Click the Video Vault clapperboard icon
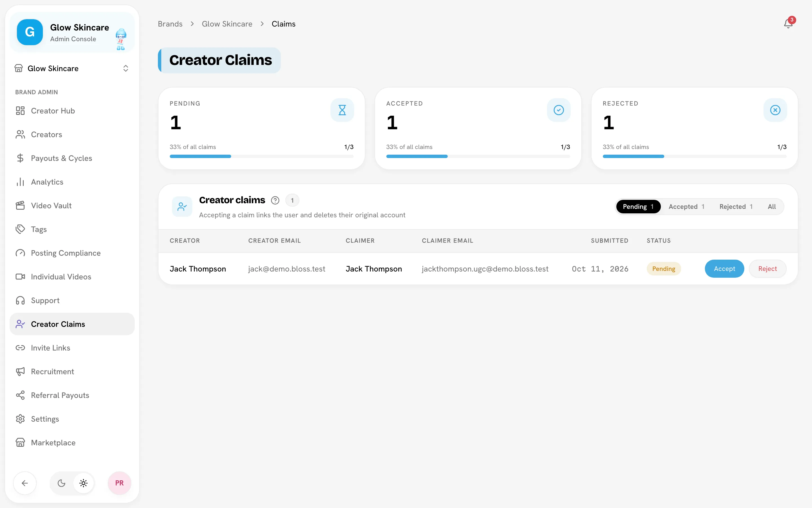 pos(20,206)
